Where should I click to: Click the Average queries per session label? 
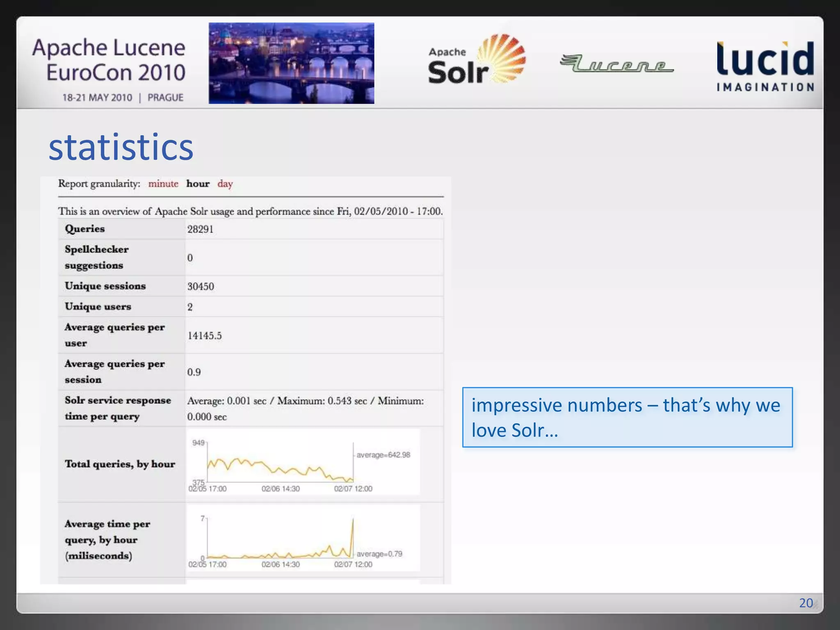(114, 372)
